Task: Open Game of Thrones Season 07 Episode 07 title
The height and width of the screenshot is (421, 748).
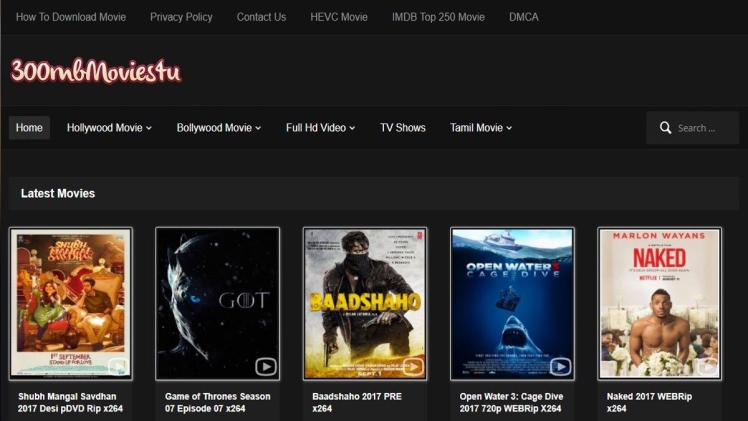Action: [217, 402]
